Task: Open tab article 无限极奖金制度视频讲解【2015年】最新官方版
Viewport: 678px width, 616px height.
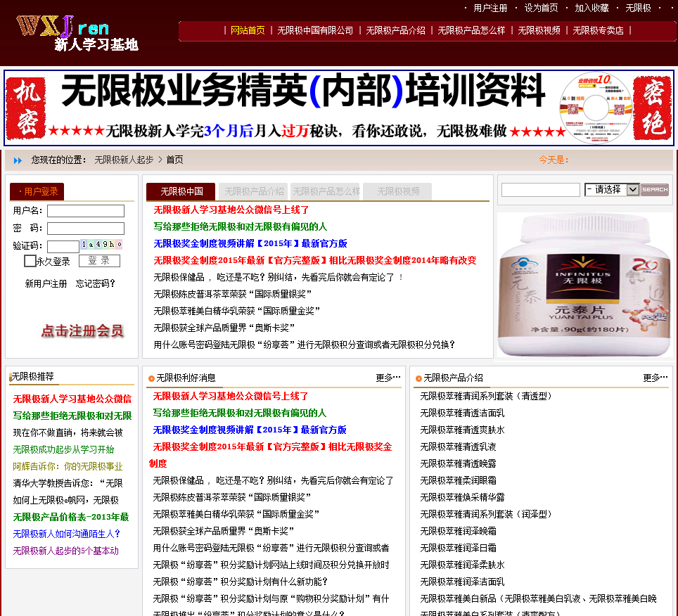Action: coord(250,244)
